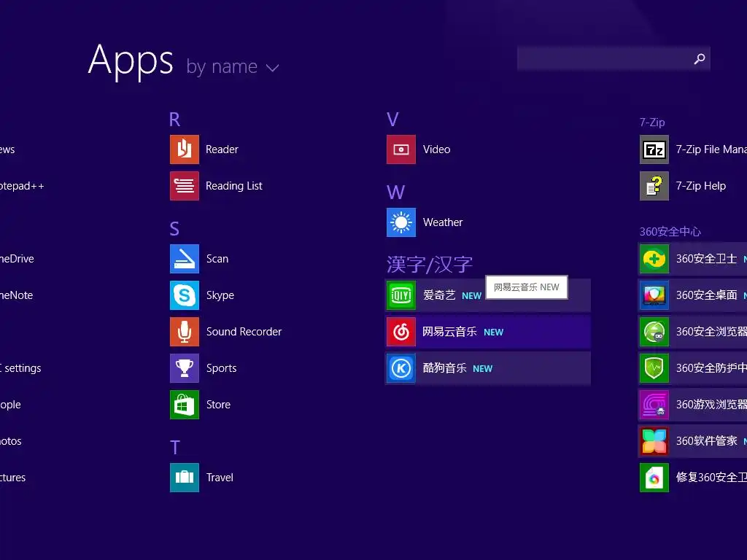Click the 'Weather' label
The height and width of the screenshot is (560, 747).
443,222
